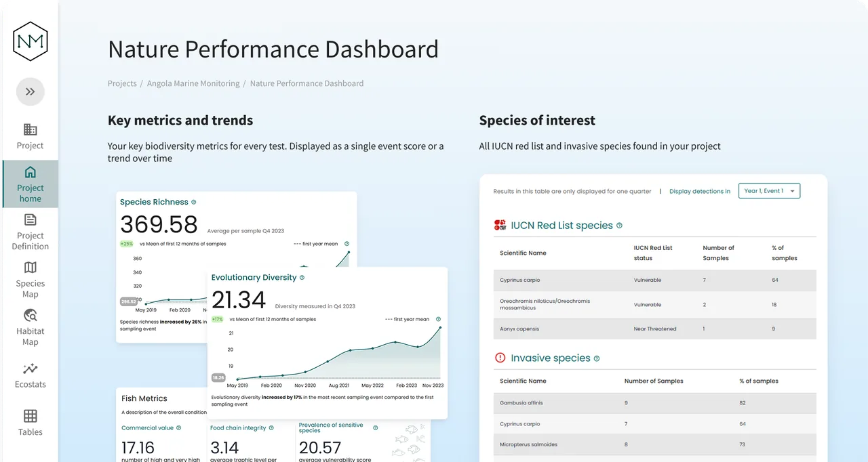Open the Year 1, Event 1 dropdown
Screen dimensions: 868x462
(770, 191)
